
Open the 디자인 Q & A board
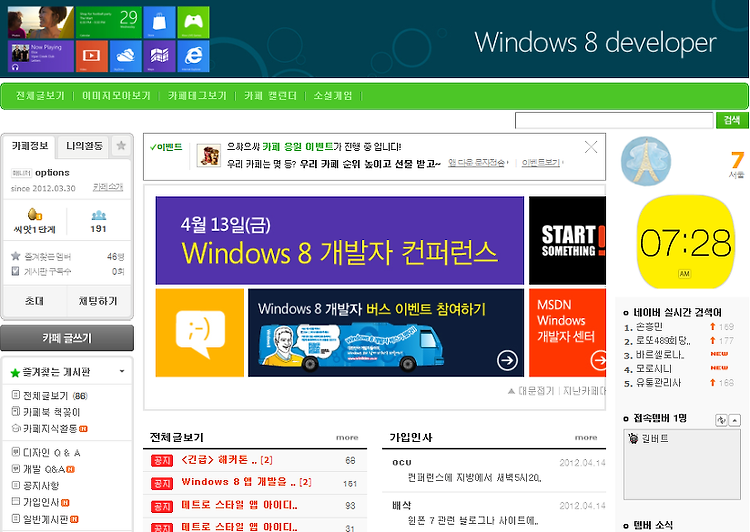pos(52,453)
